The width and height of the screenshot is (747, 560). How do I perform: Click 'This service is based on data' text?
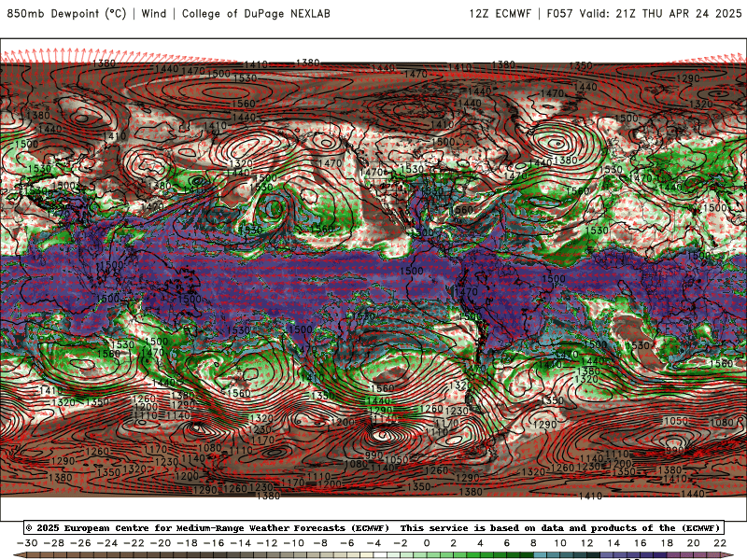pos(482,527)
